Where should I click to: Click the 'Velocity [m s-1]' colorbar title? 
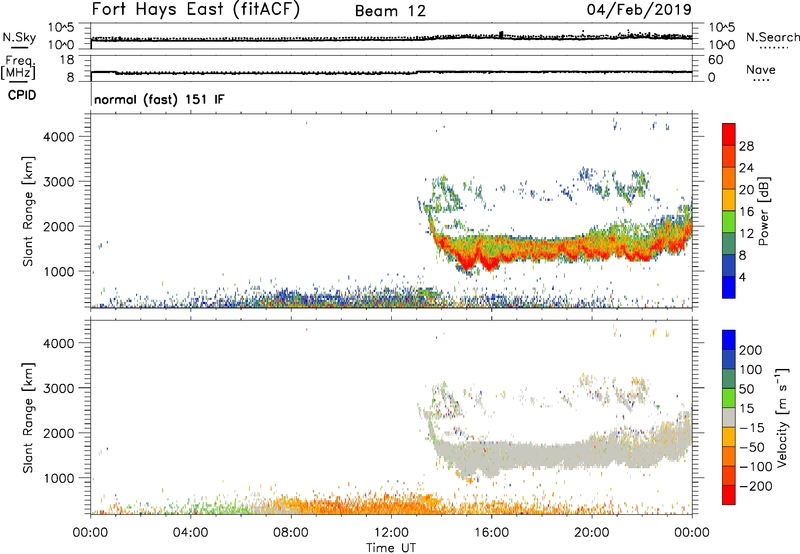(783, 417)
